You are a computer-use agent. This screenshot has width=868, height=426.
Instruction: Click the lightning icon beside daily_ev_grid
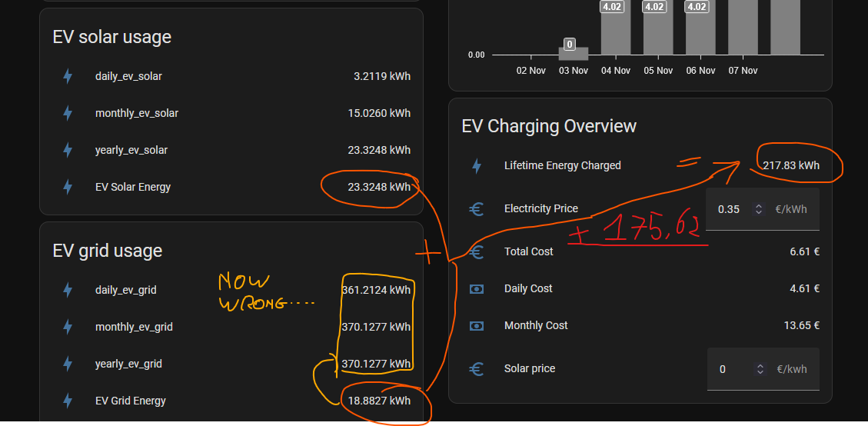point(68,290)
